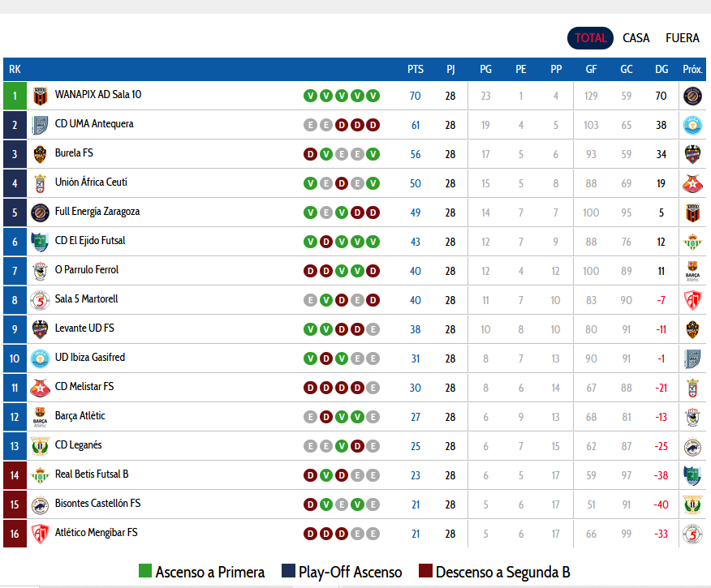711x588 pixels.
Task: Switch to the FUERA standings tab
Action: coord(683,38)
